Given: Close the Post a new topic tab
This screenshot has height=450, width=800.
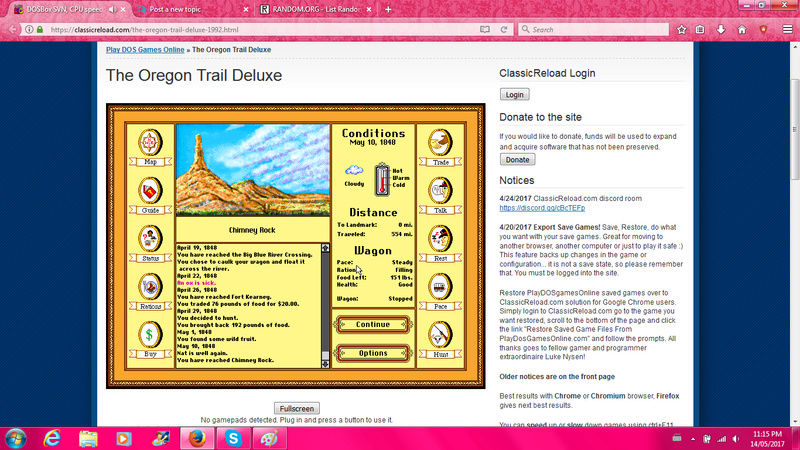Looking at the screenshot, I should tap(246, 9).
